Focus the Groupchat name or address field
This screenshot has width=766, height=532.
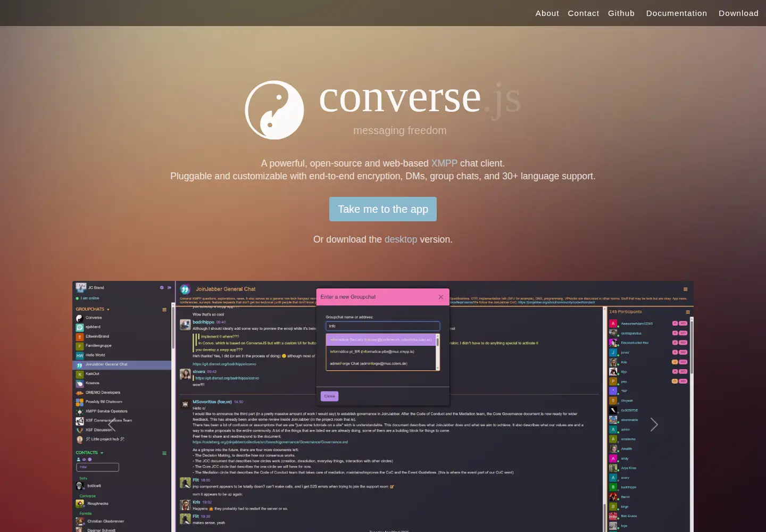point(382,326)
